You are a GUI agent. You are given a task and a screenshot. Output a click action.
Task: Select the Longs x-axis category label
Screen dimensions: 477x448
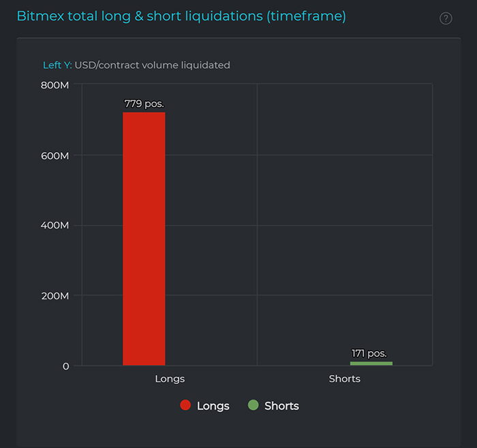[x=170, y=378]
